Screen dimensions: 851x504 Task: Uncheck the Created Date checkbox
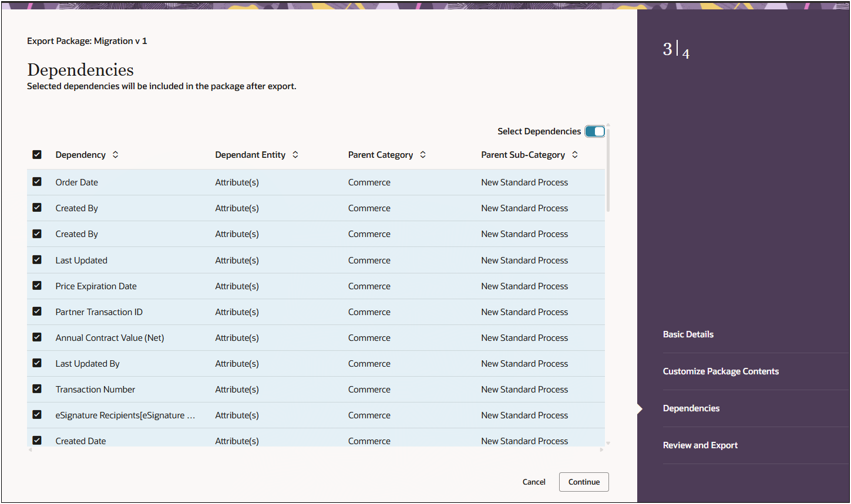[37, 441]
